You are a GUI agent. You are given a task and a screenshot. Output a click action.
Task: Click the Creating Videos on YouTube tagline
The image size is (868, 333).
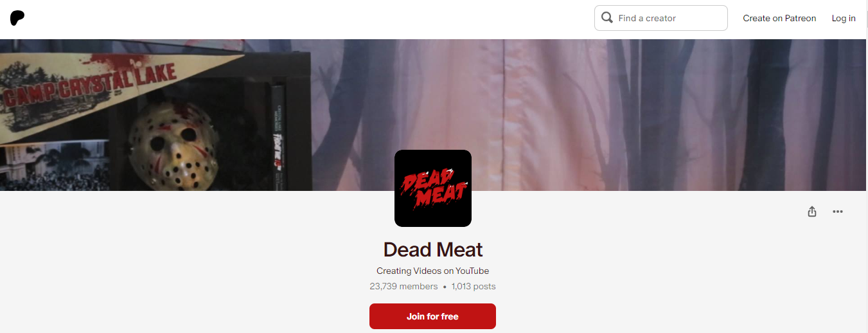(433, 271)
